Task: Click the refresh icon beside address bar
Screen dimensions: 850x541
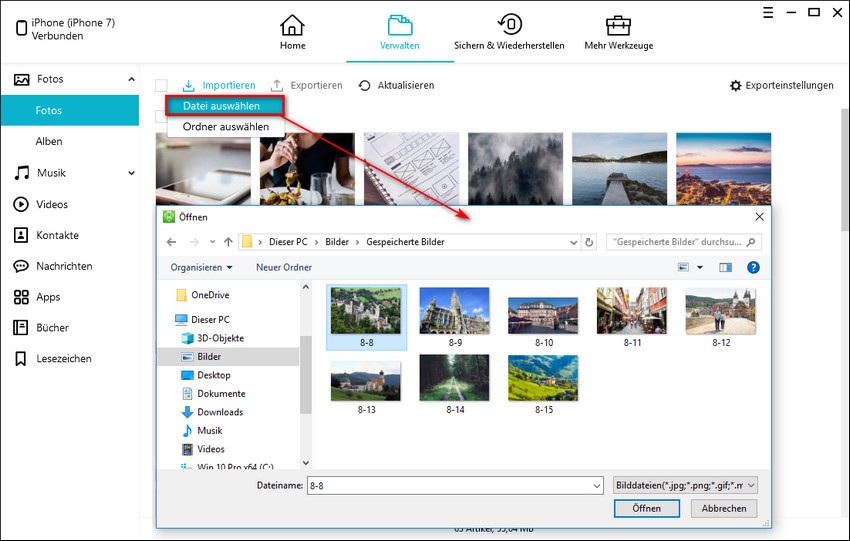Action: point(589,242)
